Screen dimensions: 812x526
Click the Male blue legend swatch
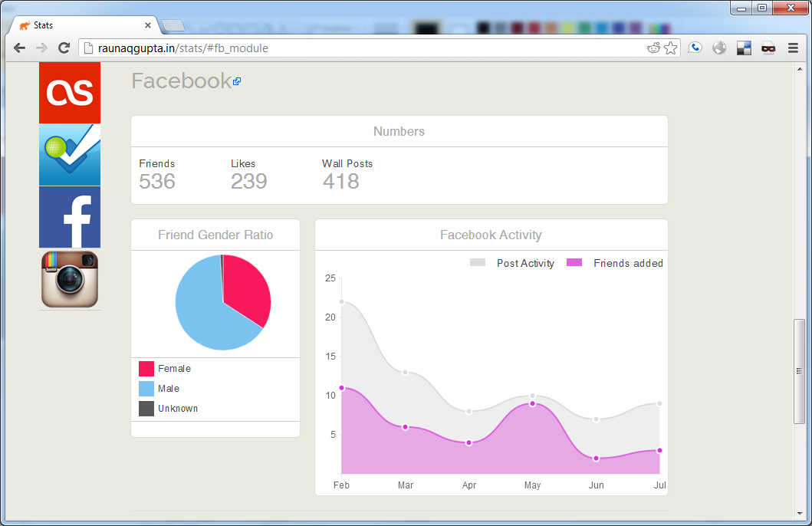click(x=146, y=389)
